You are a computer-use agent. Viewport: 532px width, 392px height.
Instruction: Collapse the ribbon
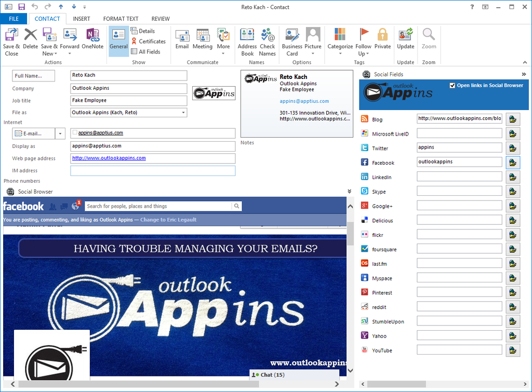(525, 62)
